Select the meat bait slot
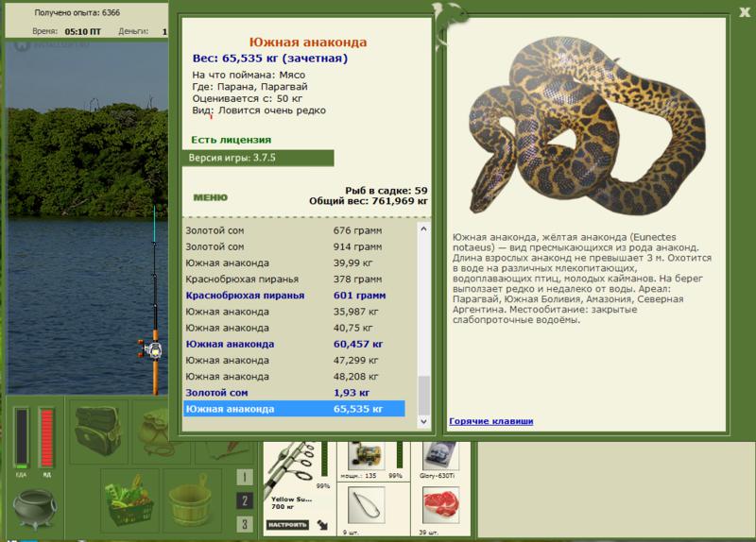Screen dimensions: 756x542 440,505
